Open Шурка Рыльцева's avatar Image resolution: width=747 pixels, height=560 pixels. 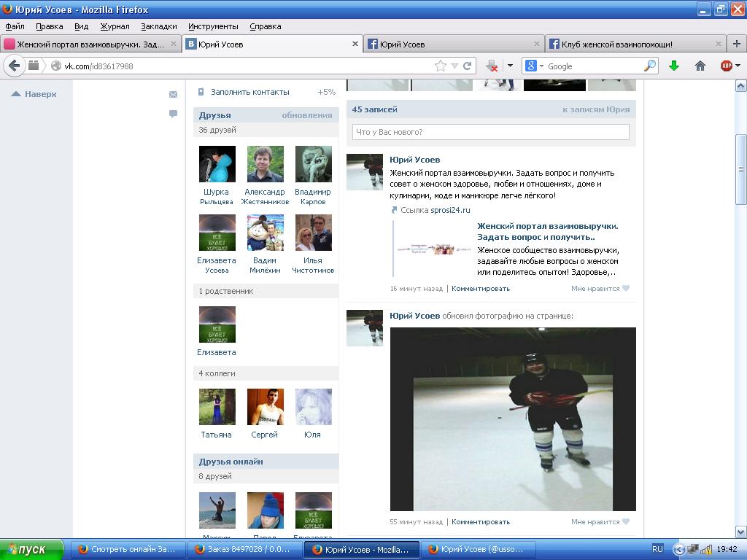[217, 164]
